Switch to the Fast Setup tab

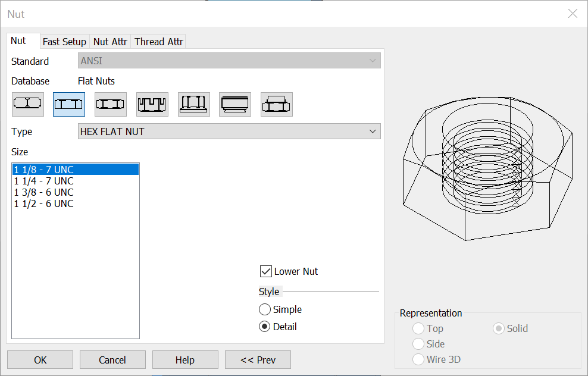pyautogui.click(x=64, y=42)
